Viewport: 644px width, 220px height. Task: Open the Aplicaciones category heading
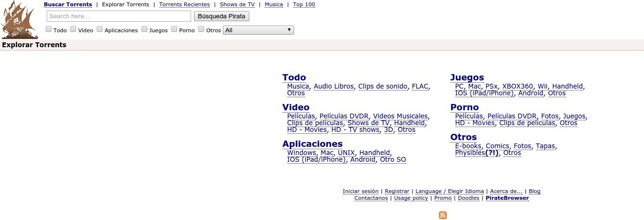pos(312,144)
